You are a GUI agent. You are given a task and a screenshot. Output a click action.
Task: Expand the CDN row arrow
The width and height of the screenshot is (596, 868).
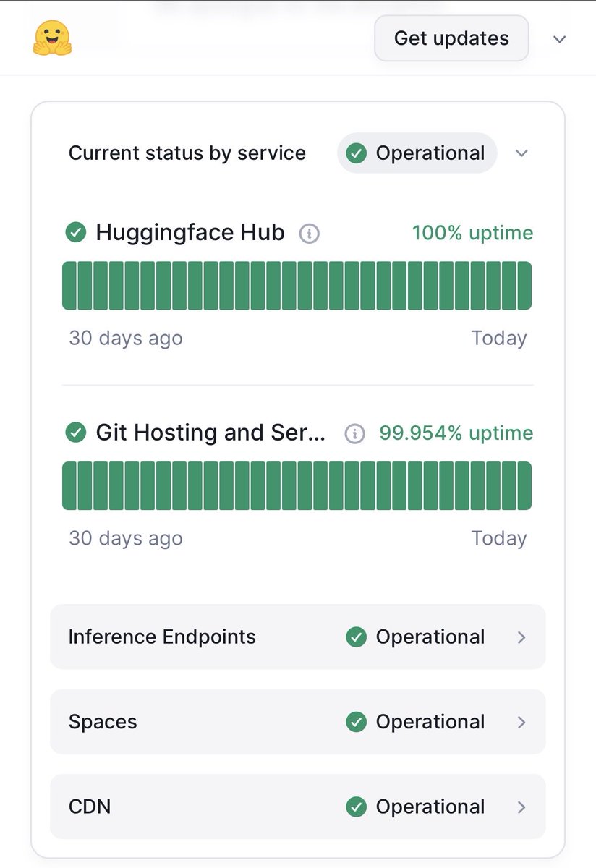pyautogui.click(x=521, y=807)
